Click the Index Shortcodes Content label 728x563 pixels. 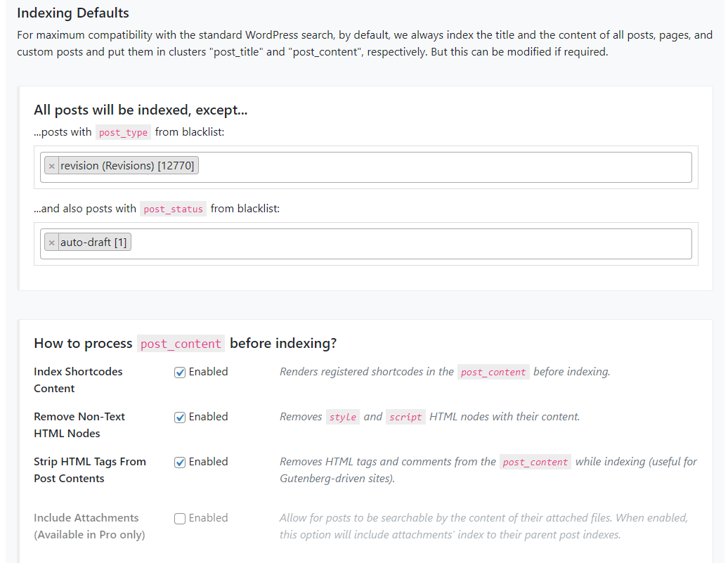78,380
